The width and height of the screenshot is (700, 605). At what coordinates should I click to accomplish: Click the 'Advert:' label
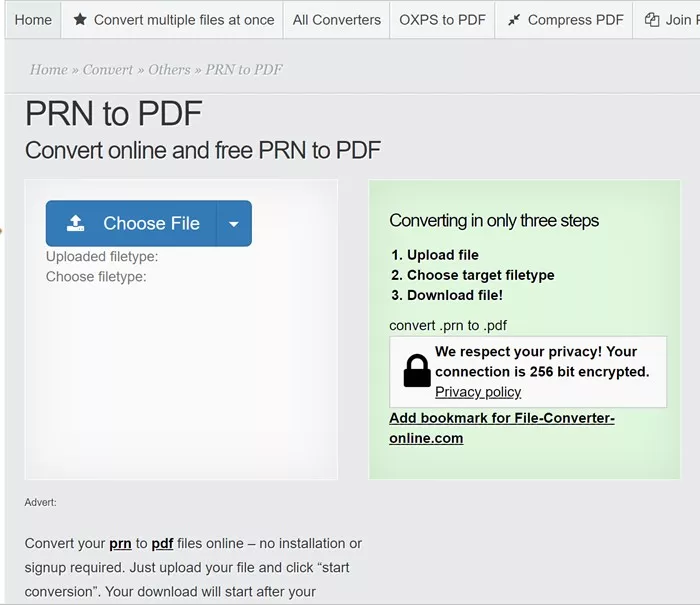40,502
